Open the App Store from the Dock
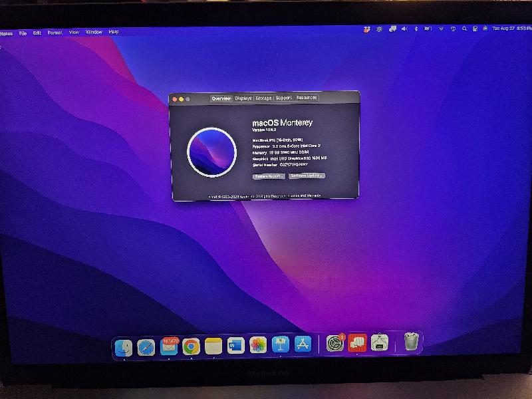This screenshot has width=532, height=399. tap(303, 344)
